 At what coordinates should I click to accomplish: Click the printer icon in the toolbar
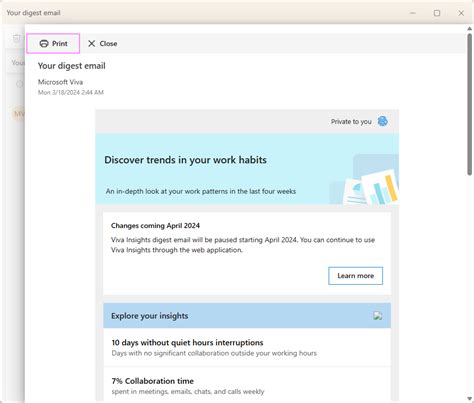point(44,43)
